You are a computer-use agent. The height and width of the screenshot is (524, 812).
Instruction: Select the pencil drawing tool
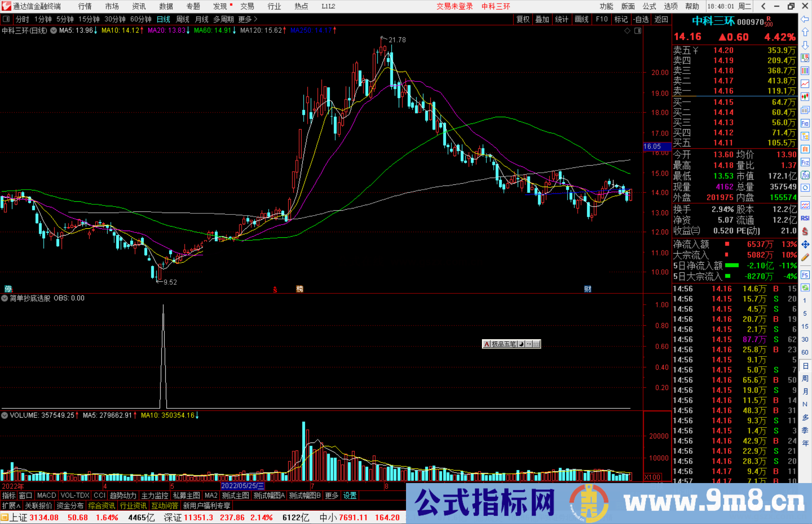805,258
